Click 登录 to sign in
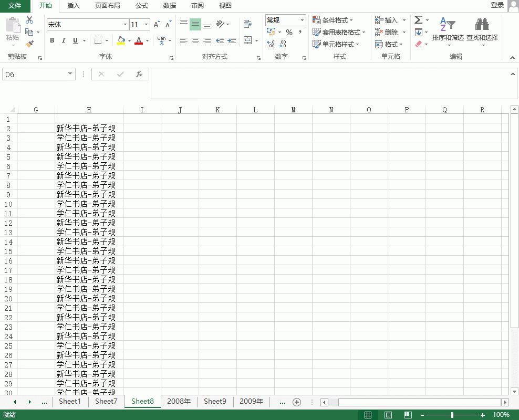519x420 pixels. [497, 5]
